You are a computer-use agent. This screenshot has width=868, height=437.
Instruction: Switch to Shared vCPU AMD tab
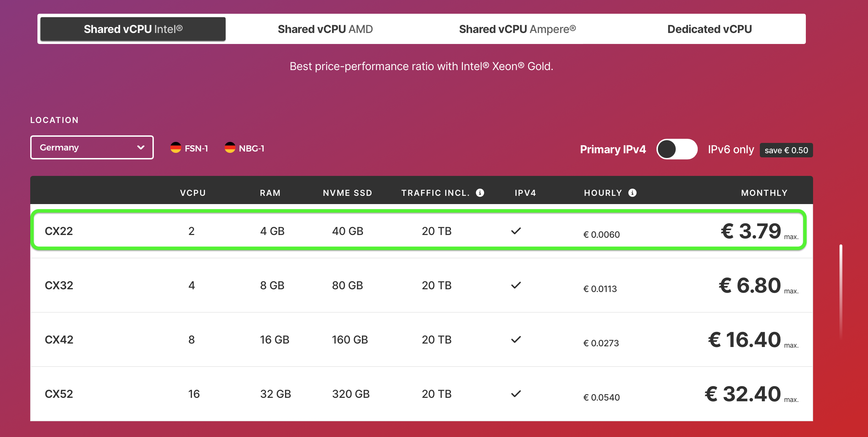[325, 29]
